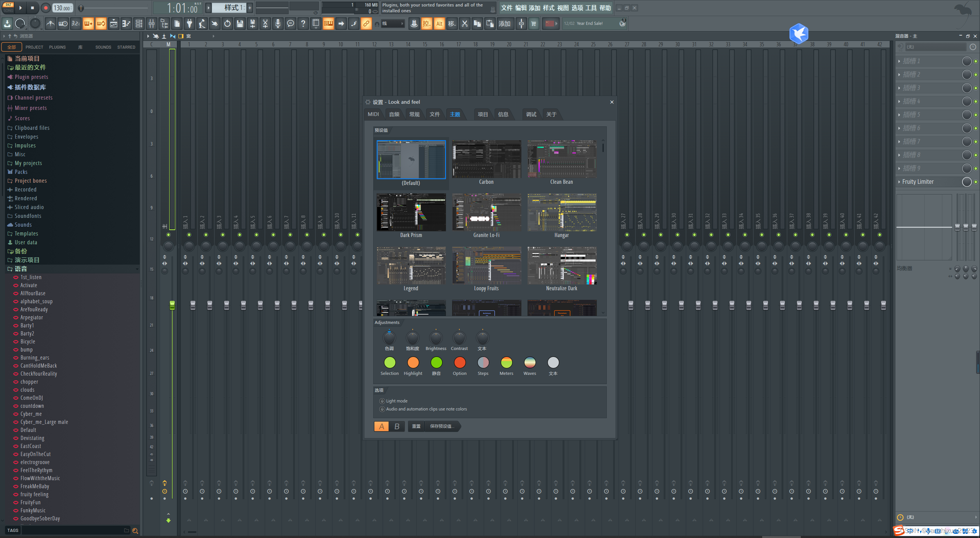Switch to the MIDI settings tab
Screen dimensions: 980x538
click(373, 114)
